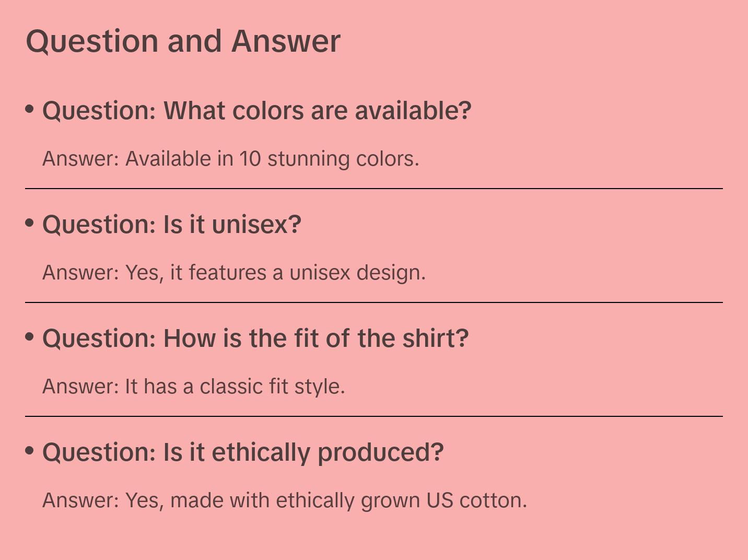Select the "Yes, it features a unisex design" answer
This screenshot has height=560, width=748.
click(233, 273)
